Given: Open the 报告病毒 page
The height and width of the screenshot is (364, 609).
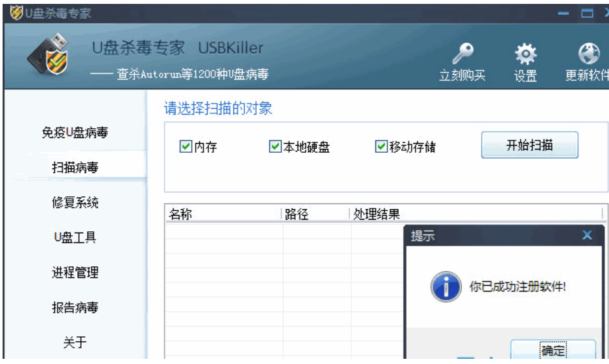Looking at the screenshot, I should (75, 308).
